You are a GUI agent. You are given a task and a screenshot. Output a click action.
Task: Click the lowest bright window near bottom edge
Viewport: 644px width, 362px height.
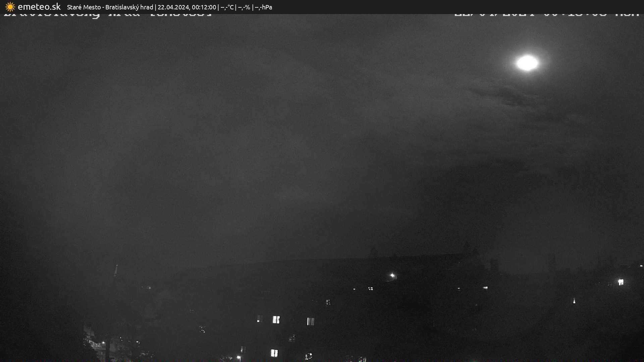[x=274, y=353]
